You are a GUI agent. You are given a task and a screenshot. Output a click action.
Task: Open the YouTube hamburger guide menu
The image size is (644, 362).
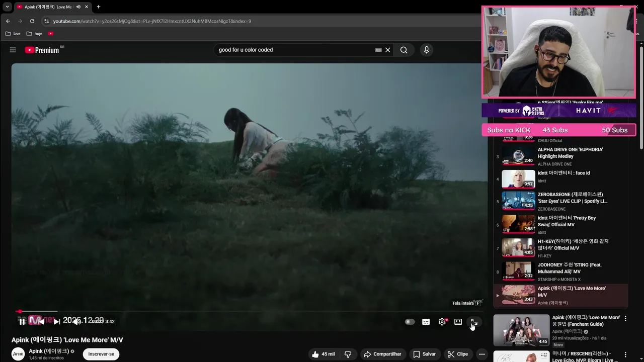pyautogui.click(x=13, y=50)
